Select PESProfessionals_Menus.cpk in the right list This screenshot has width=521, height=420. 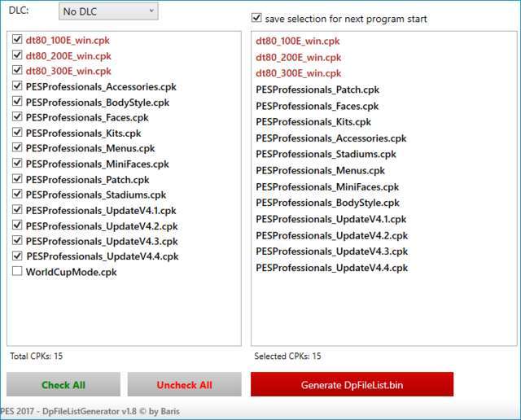coord(320,171)
